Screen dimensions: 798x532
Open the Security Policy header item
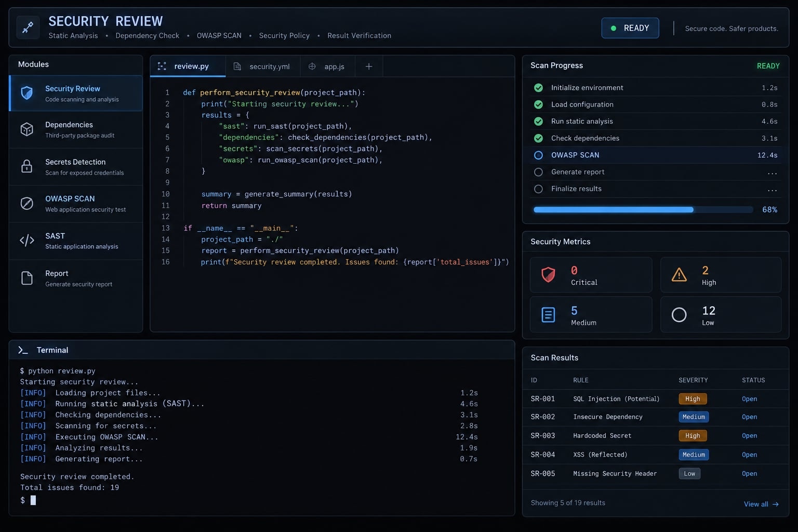pyautogui.click(x=284, y=35)
